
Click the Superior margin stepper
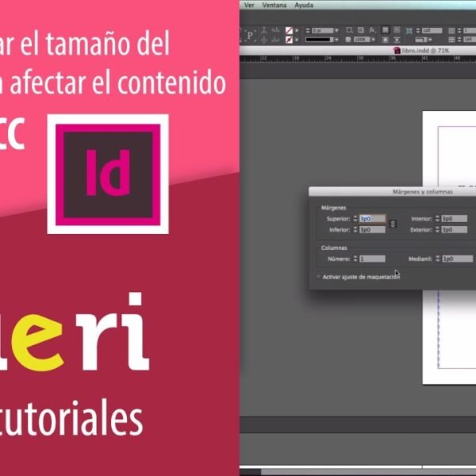[x=355, y=219]
